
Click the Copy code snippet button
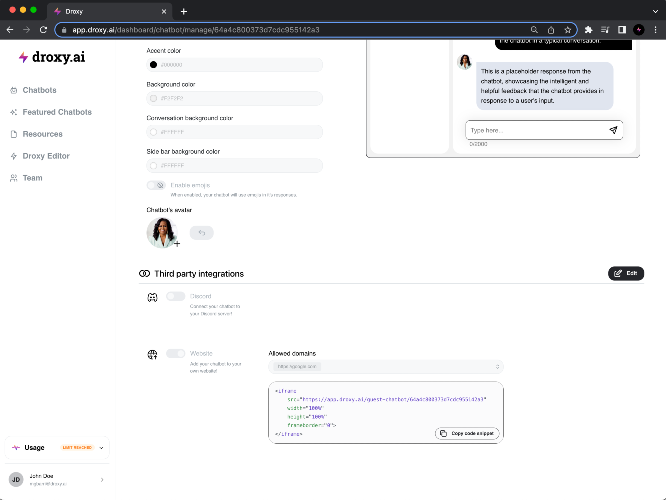click(x=467, y=433)
